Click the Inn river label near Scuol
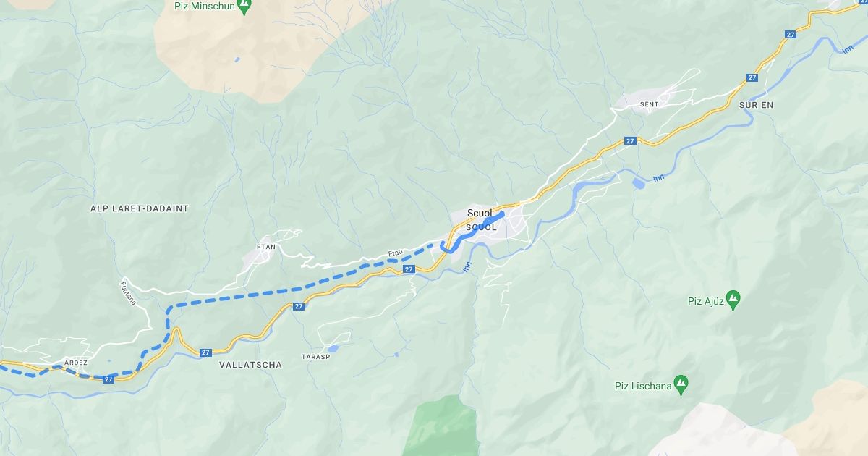 pyautogui.click(x=467, y=266)
